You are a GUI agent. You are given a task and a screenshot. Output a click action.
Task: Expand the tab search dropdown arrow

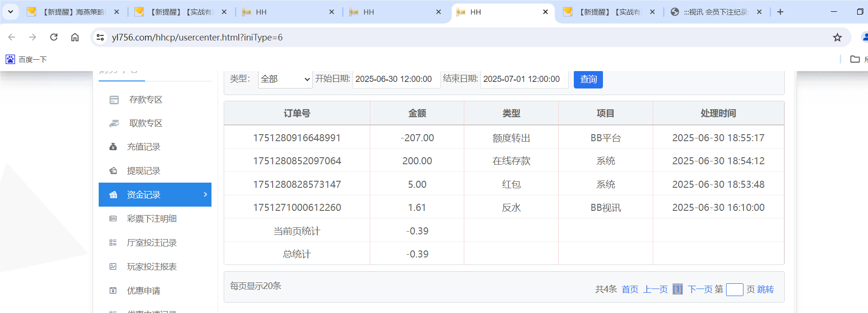pos(10,12)
